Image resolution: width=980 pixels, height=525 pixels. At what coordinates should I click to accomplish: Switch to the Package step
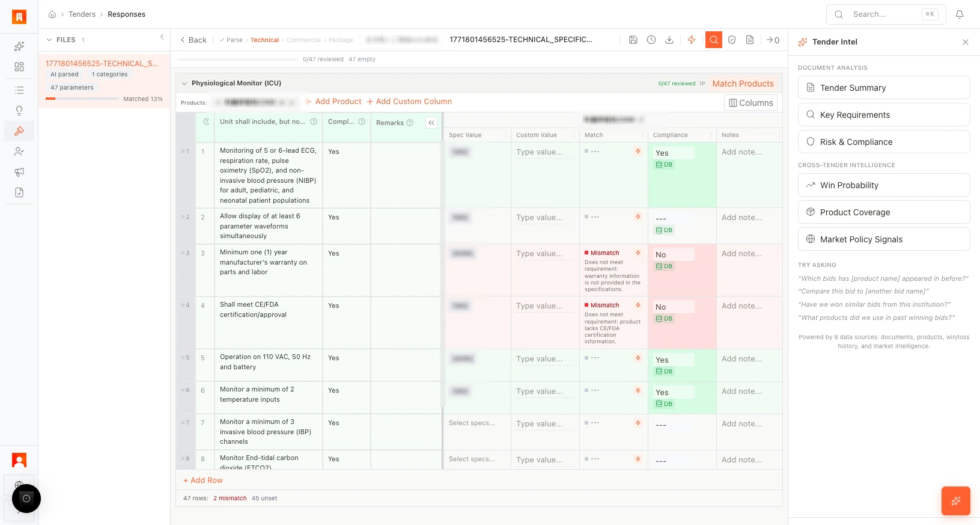pyautogui.click(x=341, y=40)
